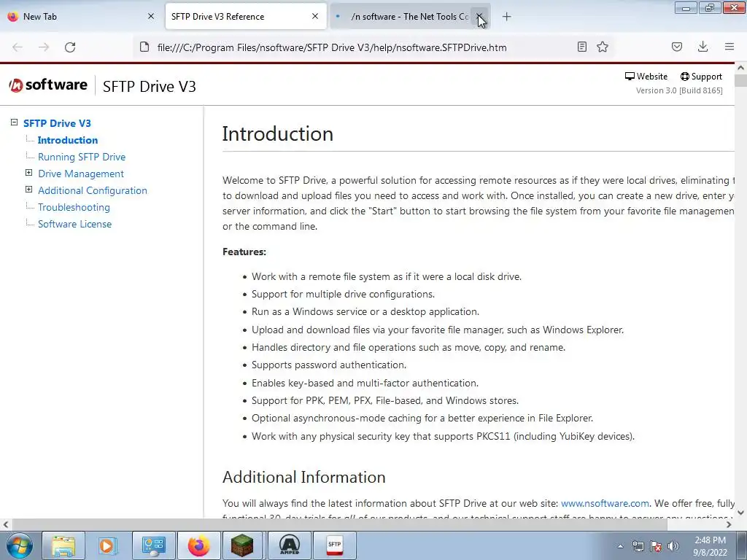Switch to /n software Net Tools tab

[x=410, y=16]
